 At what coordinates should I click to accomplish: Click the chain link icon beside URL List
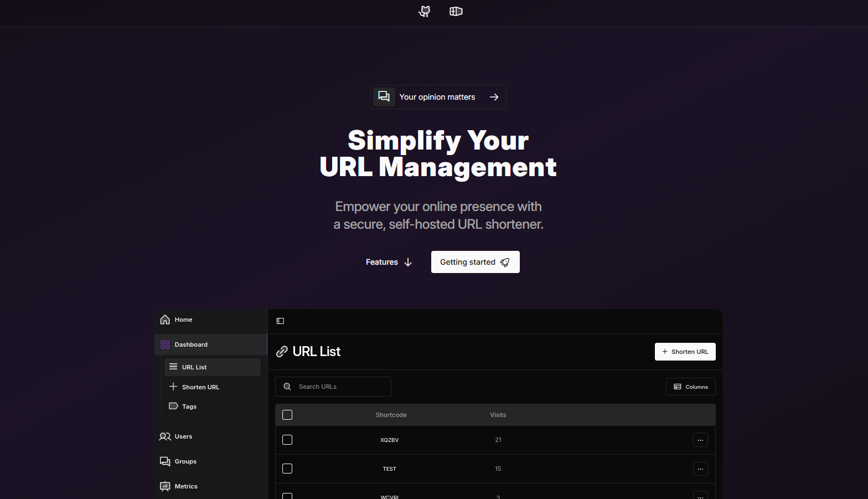click(x=282, y=352)
